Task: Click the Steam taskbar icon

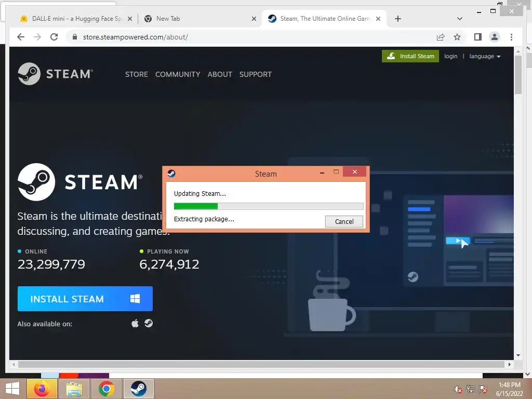Action: (x=138, y=389)
